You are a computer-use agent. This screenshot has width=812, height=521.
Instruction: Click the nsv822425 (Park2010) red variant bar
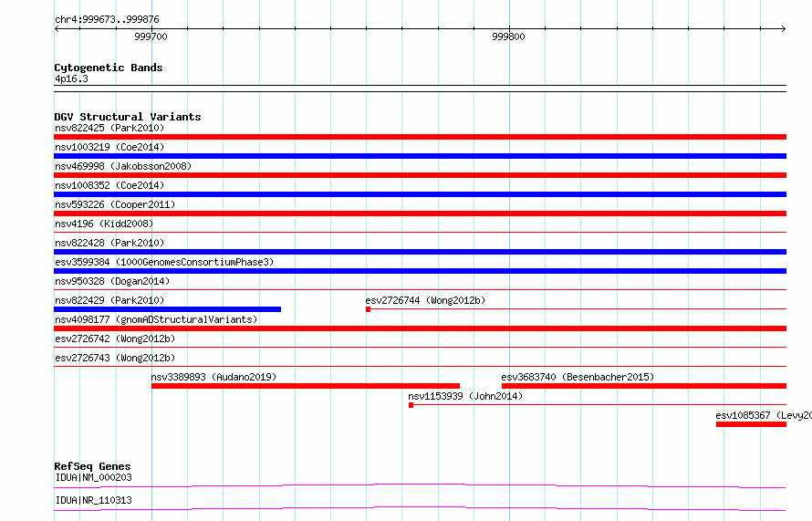[420, 137]
